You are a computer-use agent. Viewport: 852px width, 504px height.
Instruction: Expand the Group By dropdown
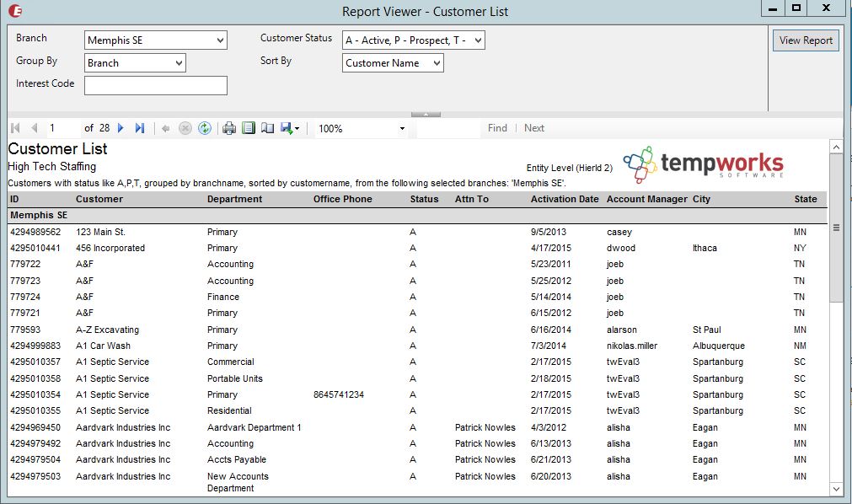pos(179,63)
